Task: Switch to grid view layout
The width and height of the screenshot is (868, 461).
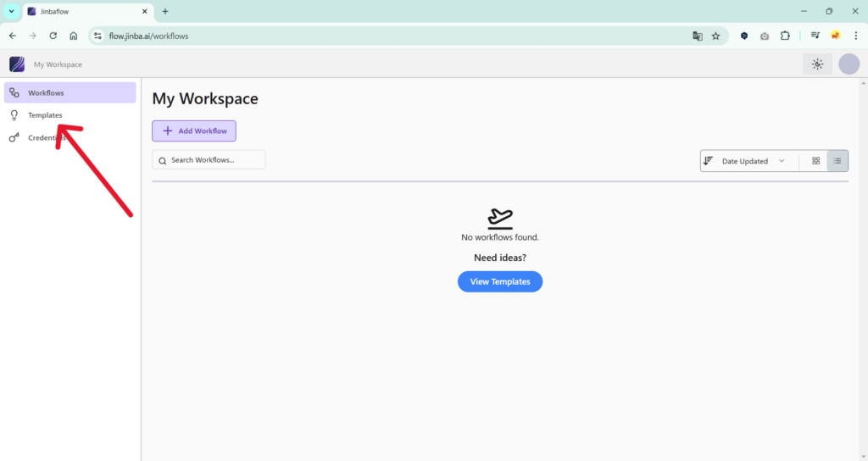Action: (815, 161)
